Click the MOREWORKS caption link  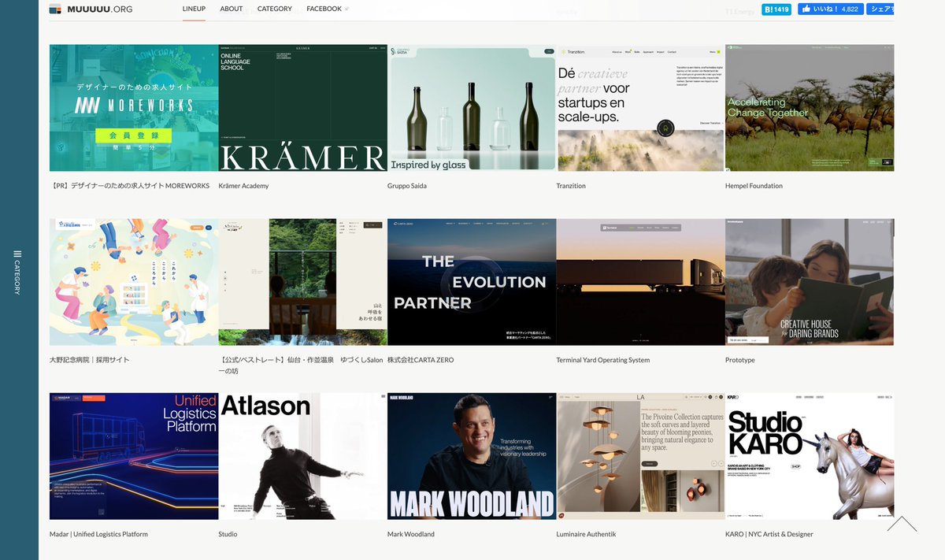click(130, 186)
